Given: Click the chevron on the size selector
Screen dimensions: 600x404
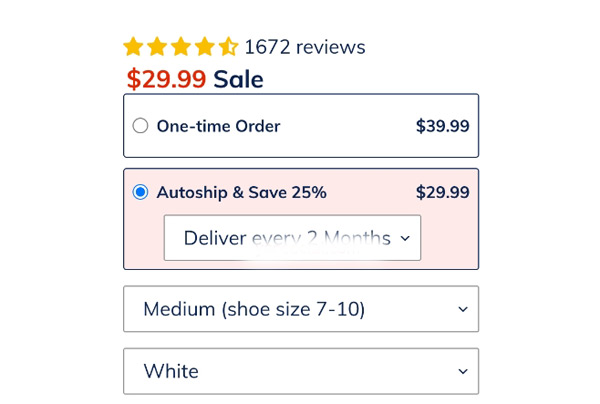Looking at the screenshot, I should pos(463,309).
